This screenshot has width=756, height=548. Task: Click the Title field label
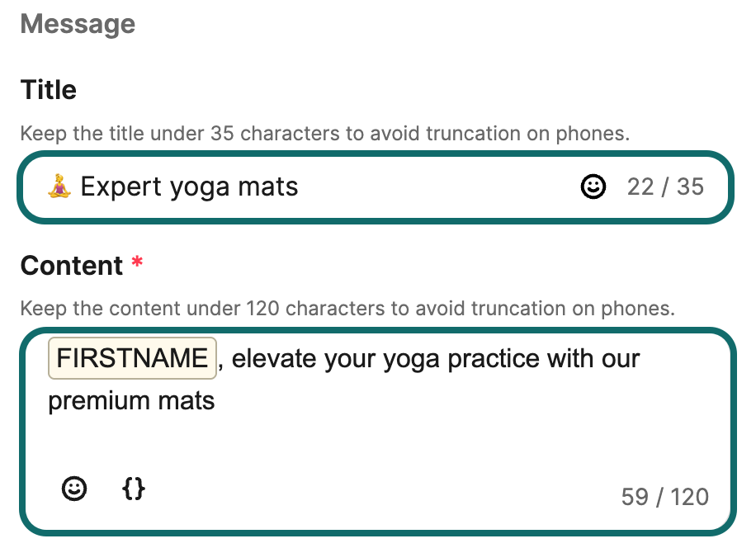point(49,89)
